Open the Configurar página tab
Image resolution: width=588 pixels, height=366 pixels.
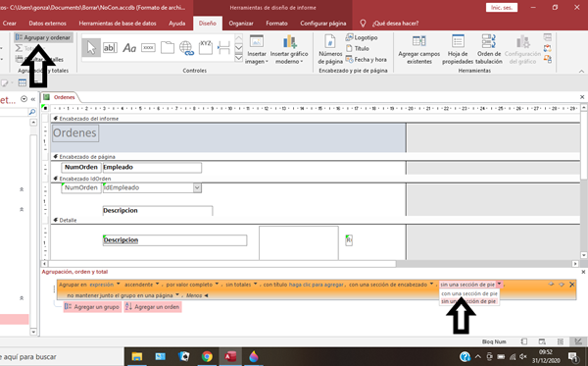(322, 24)
